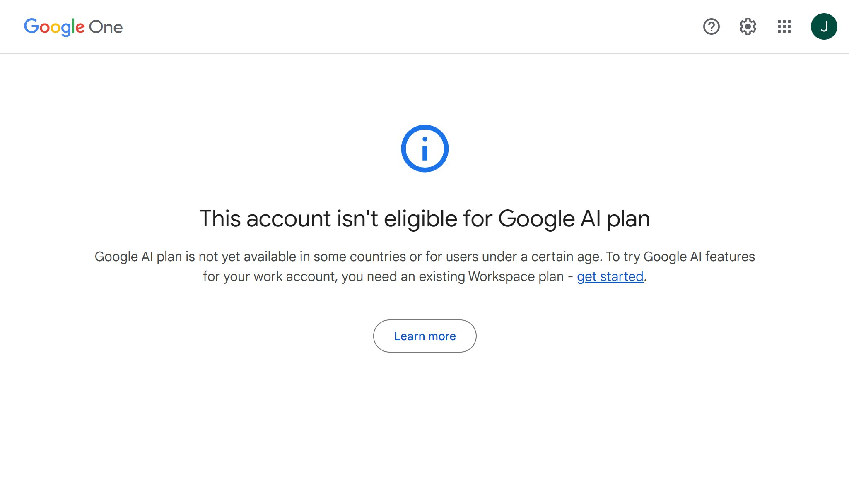Image resolution: width=849 pixels, height=504 pixels.
Task: Click the account avatar labeled J
Action: coord(824,27)
